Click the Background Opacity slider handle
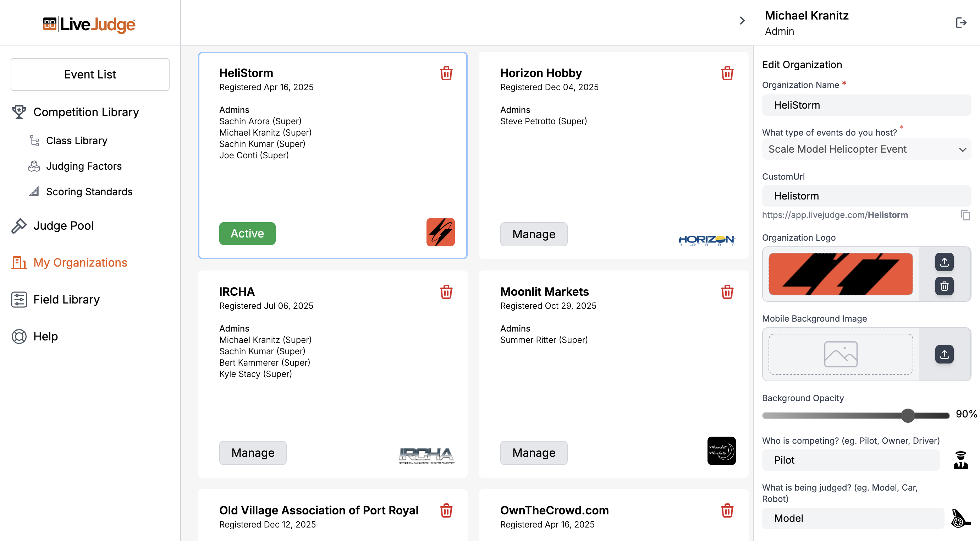 point(908,415)
